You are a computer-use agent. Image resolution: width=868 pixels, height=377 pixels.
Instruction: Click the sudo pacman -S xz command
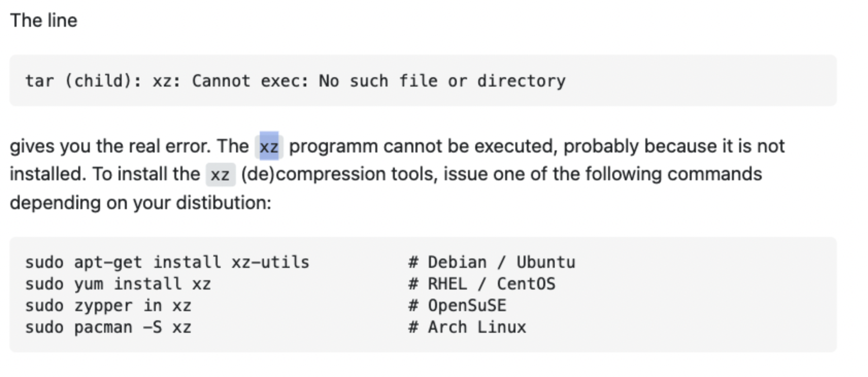(108, 327)
